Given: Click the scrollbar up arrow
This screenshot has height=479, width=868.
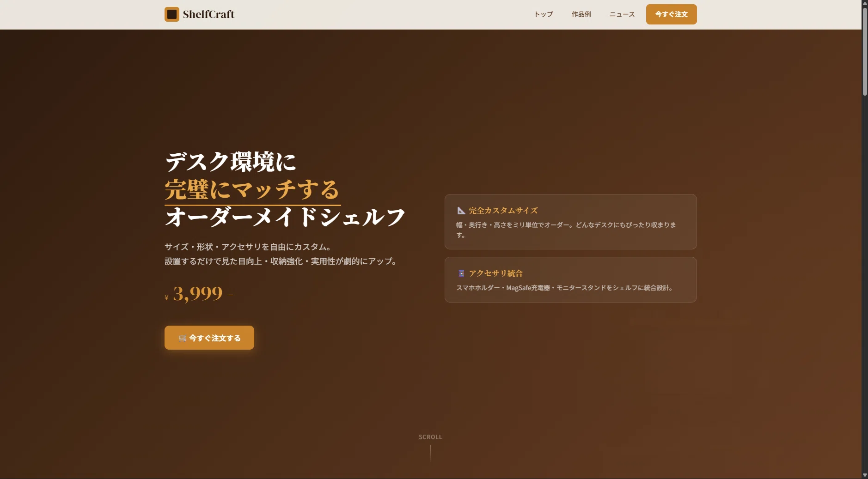Looking at the screenshot, I should (864, 3).
